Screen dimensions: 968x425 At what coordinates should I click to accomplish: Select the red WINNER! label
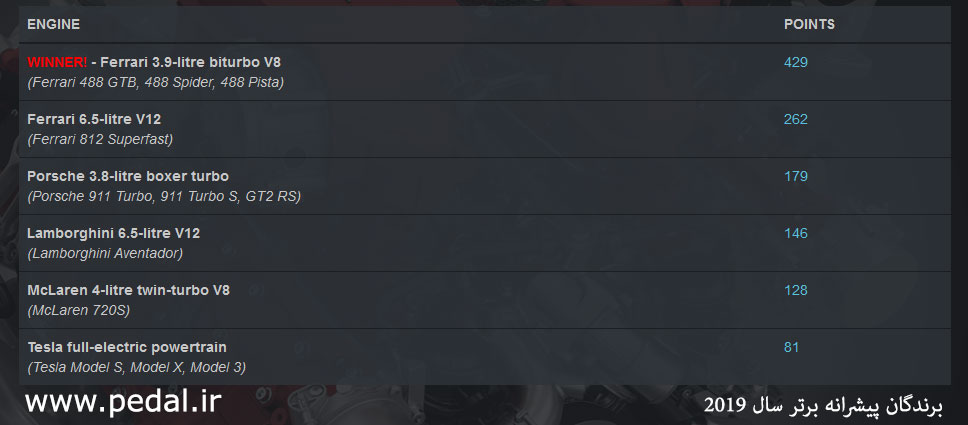pos(57,62)
